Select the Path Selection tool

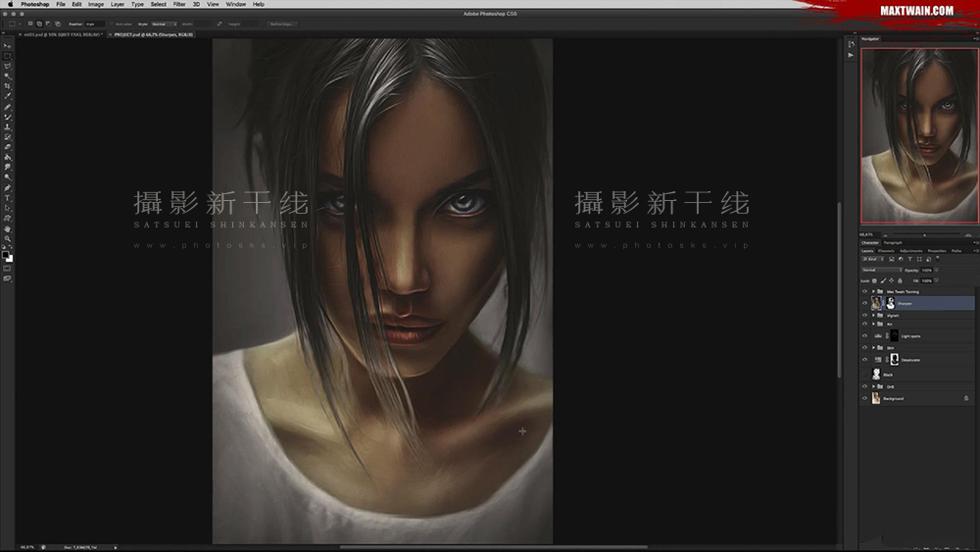point(8,209)
